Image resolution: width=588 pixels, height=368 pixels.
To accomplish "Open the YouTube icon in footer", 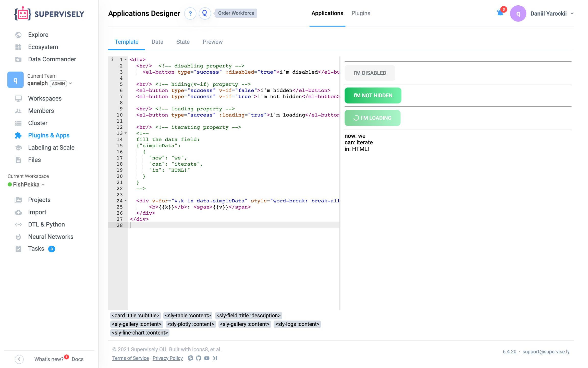I will [207, 358].
